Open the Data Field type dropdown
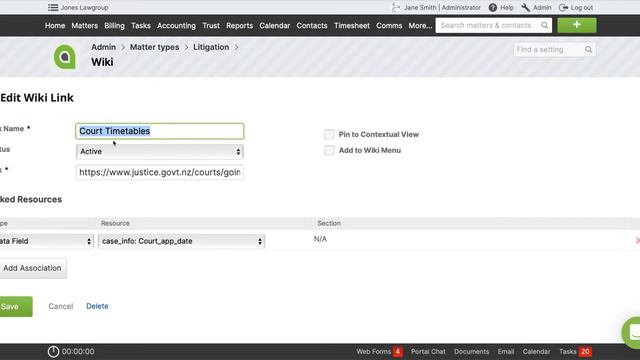 [x=46, y=241]
